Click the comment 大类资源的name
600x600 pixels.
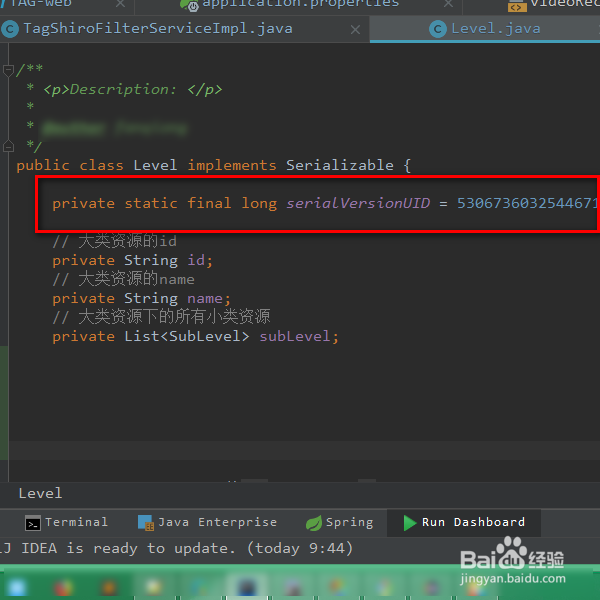click(x=124, y=279)
